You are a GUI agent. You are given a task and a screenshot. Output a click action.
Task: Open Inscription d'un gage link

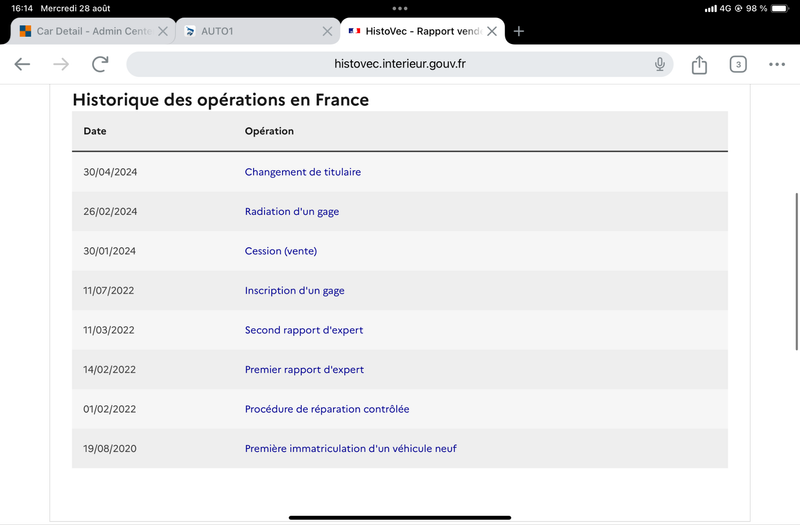click(x=294, y=291)
